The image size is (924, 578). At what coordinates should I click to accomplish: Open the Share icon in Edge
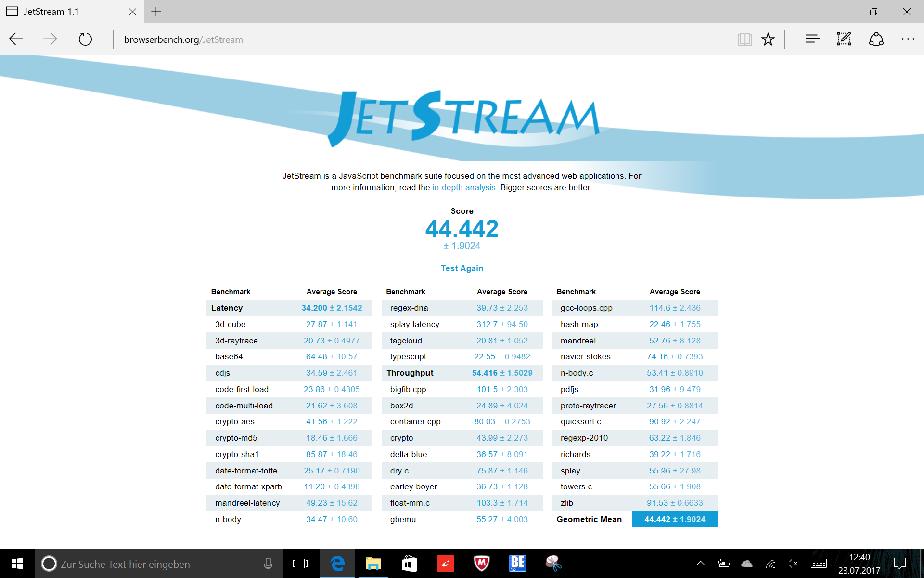click(x=876, y=39)
